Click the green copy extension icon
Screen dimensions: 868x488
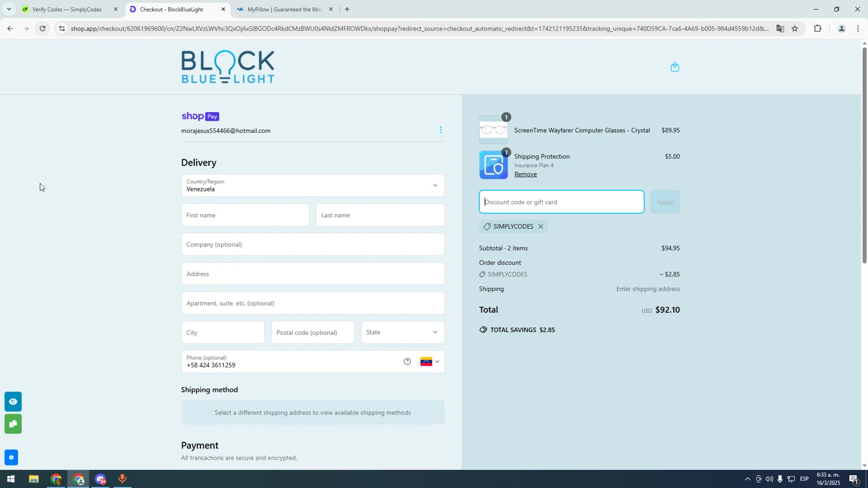(x=13, y=424)
